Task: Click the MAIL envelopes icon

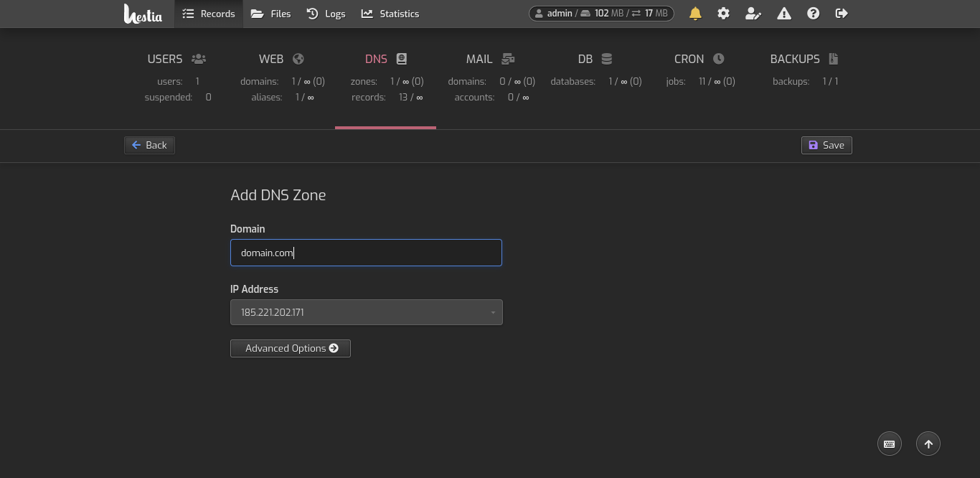Action: click(x=508, y=59)
